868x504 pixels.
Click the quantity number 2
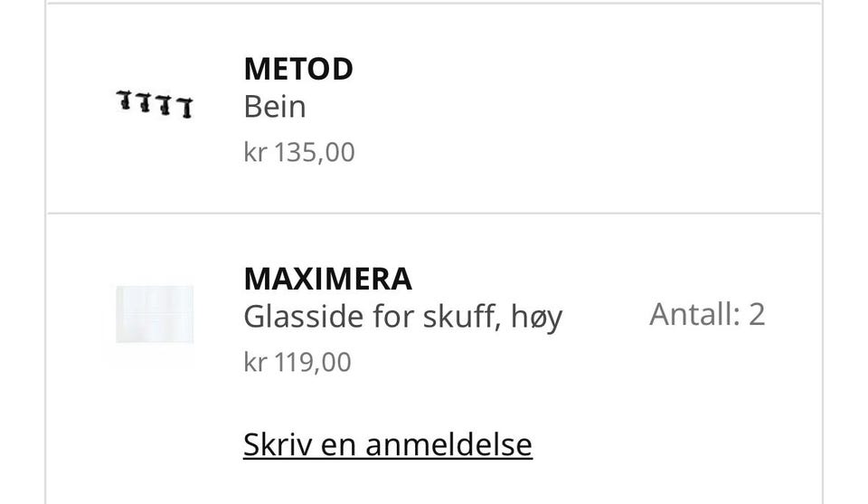[x=757, y=314]
